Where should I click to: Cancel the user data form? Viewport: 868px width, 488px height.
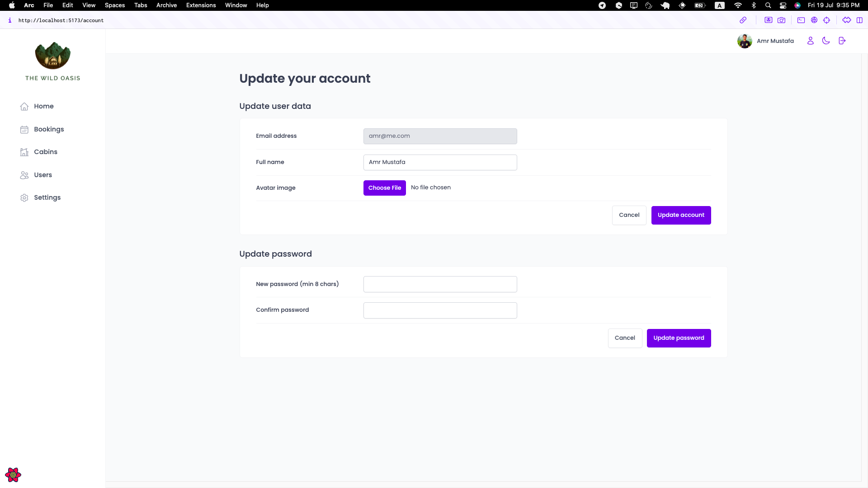629,215
